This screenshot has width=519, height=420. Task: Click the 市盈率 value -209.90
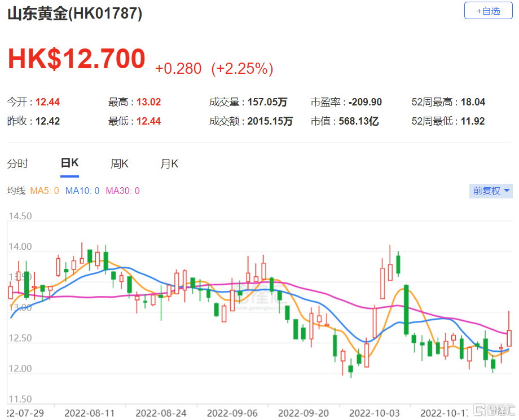(x=365, y=102)
